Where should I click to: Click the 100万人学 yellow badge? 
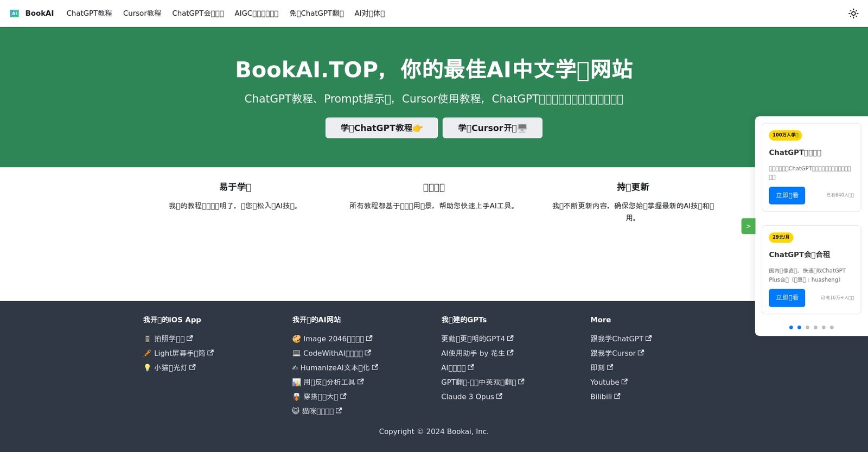pyautogui.click(x=785, y=135)
